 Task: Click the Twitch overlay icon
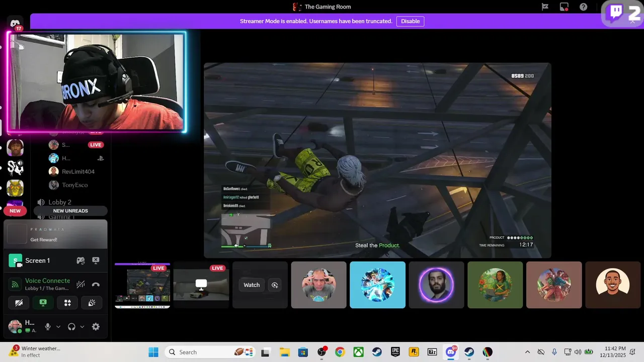(x=616, y=13)
